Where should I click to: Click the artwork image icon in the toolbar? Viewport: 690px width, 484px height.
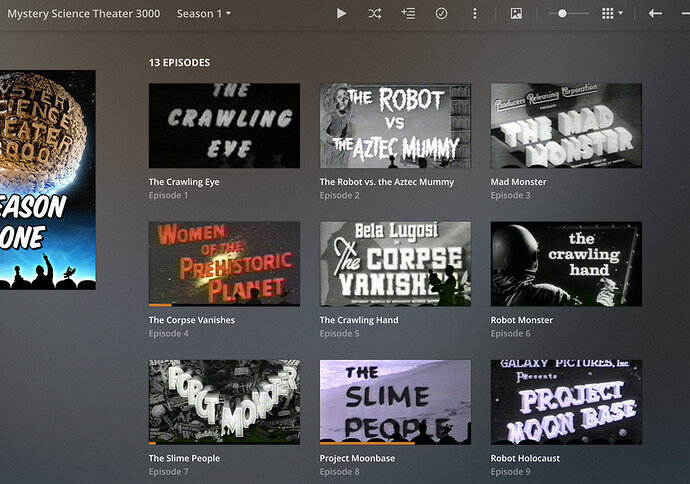coord(516,14)
